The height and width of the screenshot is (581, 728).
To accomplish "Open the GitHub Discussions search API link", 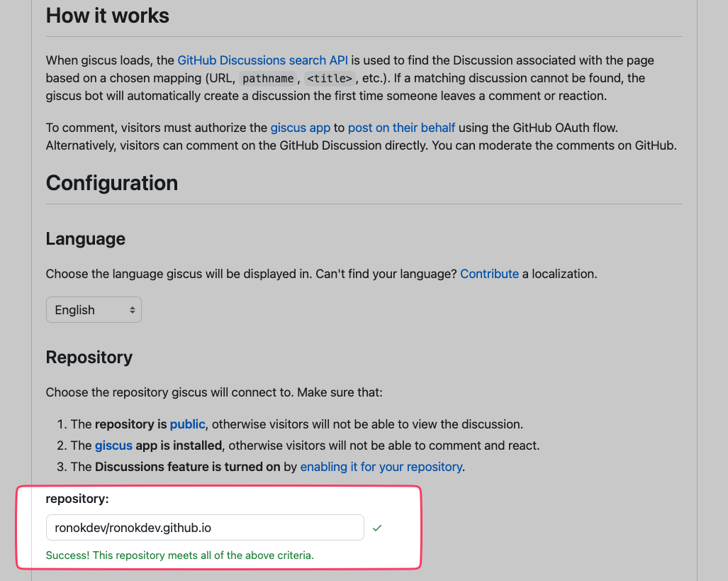I will [262, 60].
